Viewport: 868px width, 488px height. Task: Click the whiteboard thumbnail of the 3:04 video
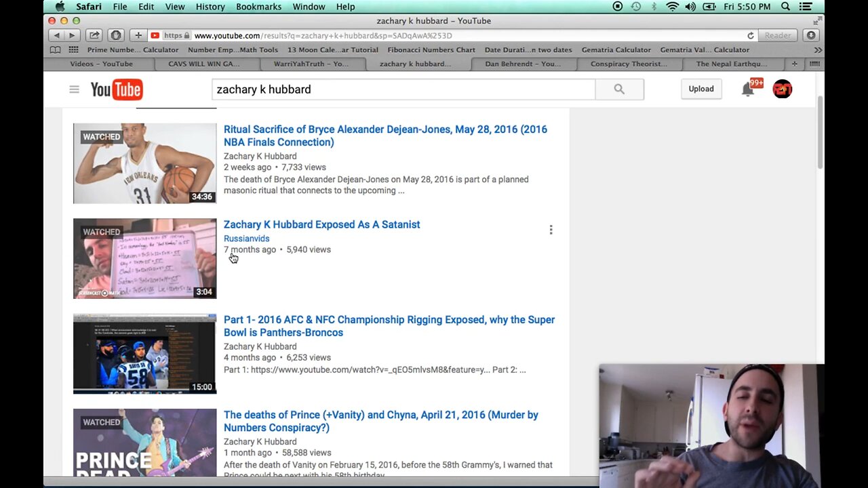[144, 258]
